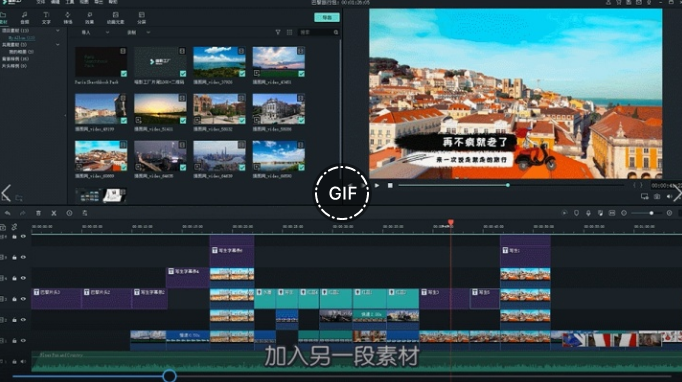Toggle lock on the second timeline track
This screenshot has width=682, height=382.
14,258
